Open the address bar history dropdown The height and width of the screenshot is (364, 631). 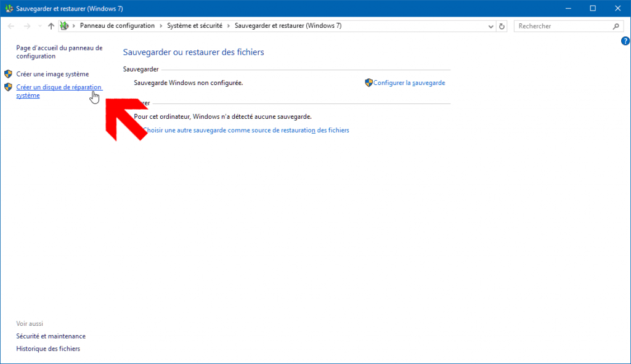[491, 26]
